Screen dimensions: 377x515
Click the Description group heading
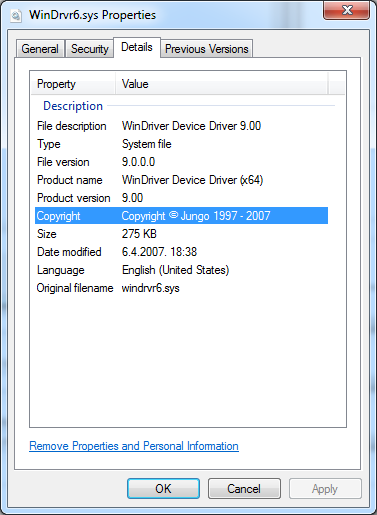pyautogui.click(x=73, y=106)
